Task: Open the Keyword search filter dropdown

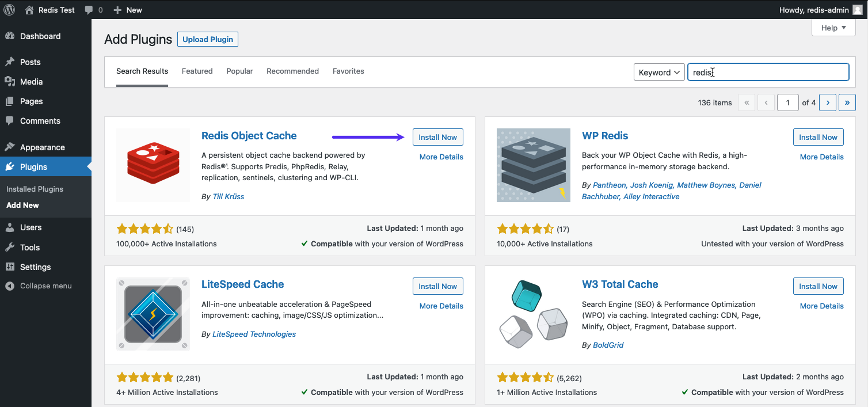Action: coord(658,72)
